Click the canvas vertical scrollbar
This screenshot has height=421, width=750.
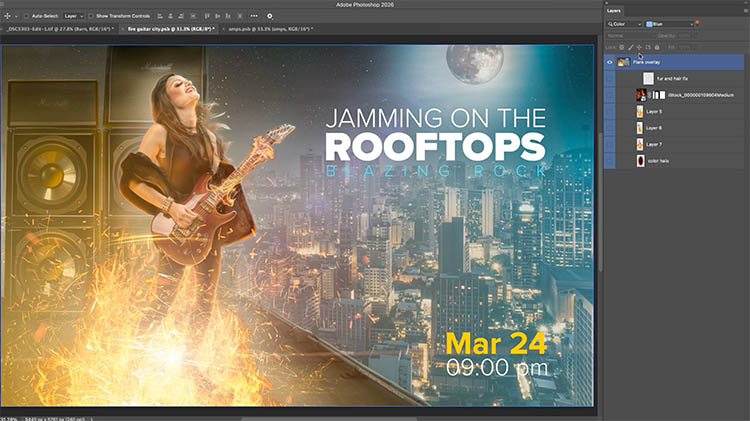(599, 201)
